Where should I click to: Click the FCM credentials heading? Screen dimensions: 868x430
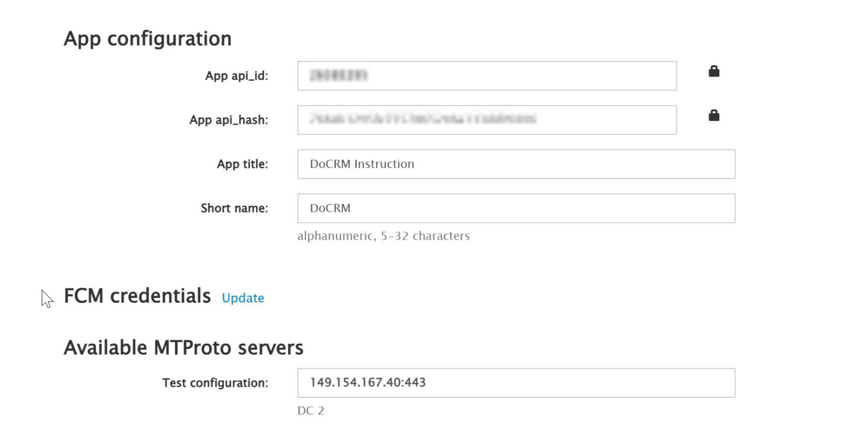[137, 296]
